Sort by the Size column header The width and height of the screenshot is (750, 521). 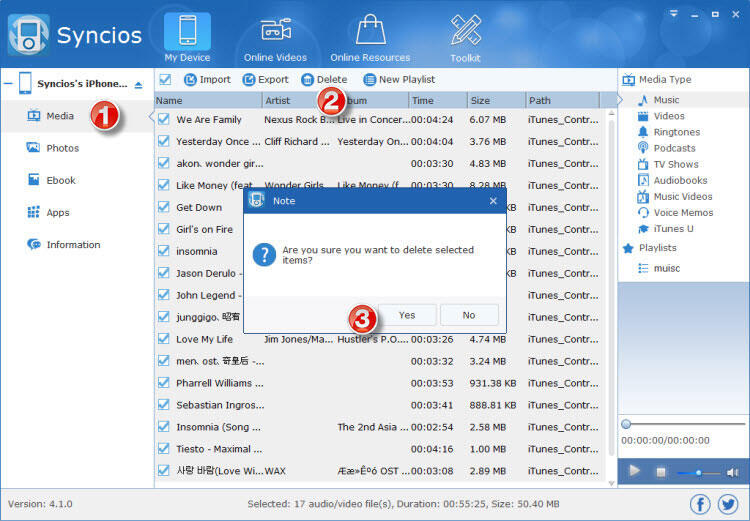[496, 100]
